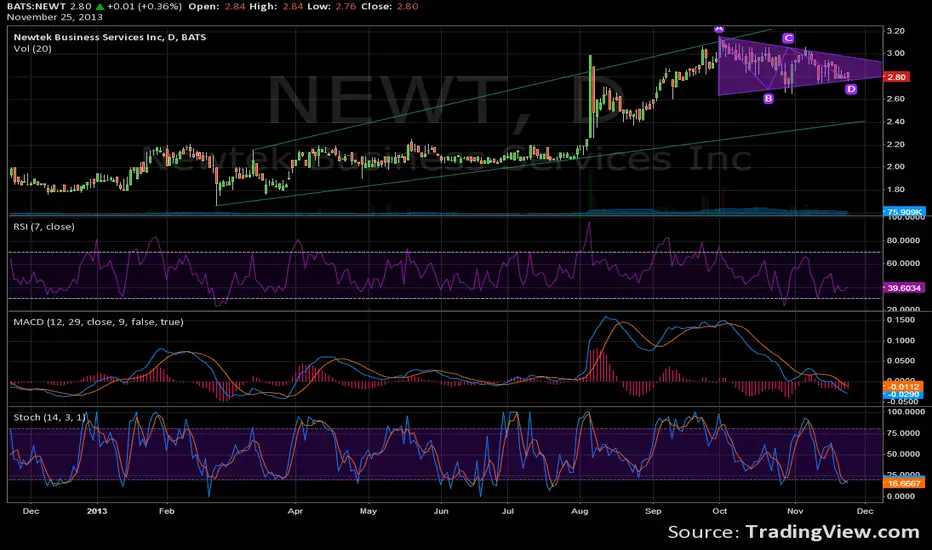Click the High: 2.84 value
The height and width of the screenshot is (550, 932).
click(275, 7)
